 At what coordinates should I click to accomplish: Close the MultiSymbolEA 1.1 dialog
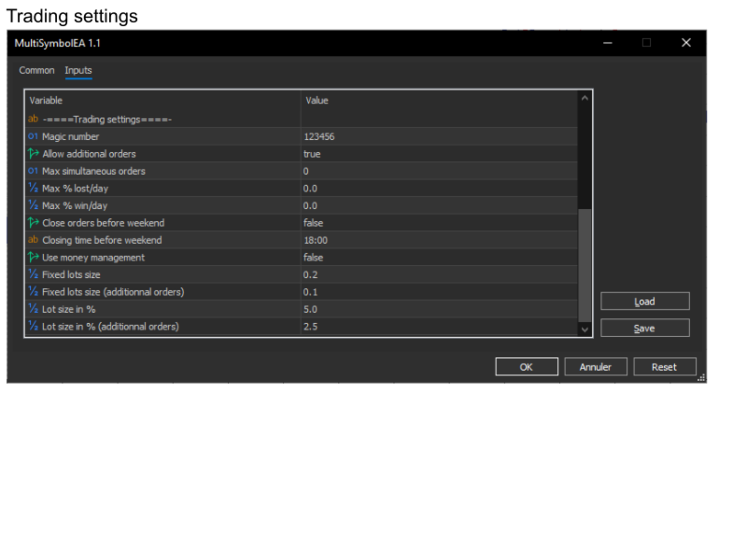pyautogui.click(x=686, y=43)
